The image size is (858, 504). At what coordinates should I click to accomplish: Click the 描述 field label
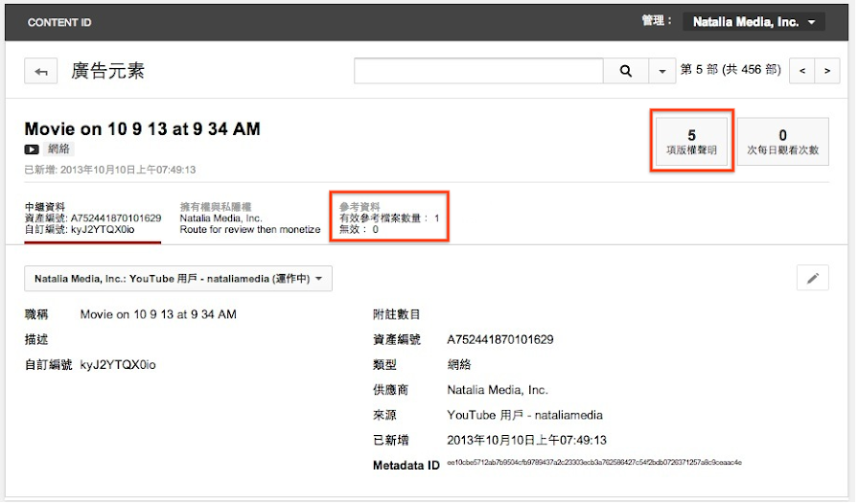coord(36,340)
